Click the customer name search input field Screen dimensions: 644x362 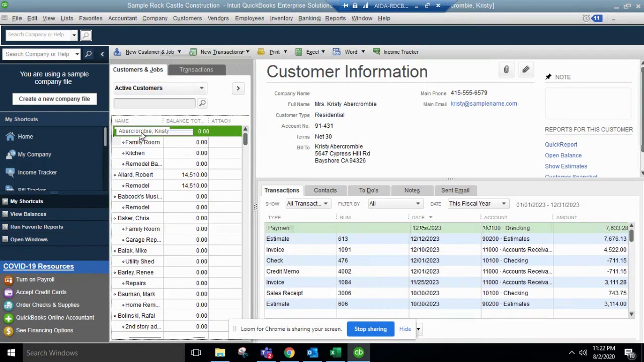154,103
